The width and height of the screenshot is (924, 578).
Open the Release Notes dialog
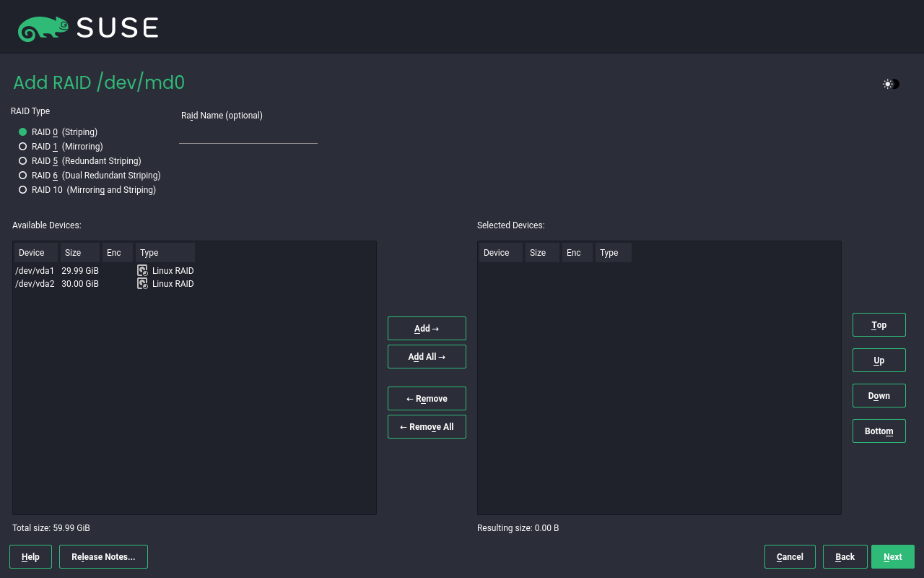click(x=103, y=557)
